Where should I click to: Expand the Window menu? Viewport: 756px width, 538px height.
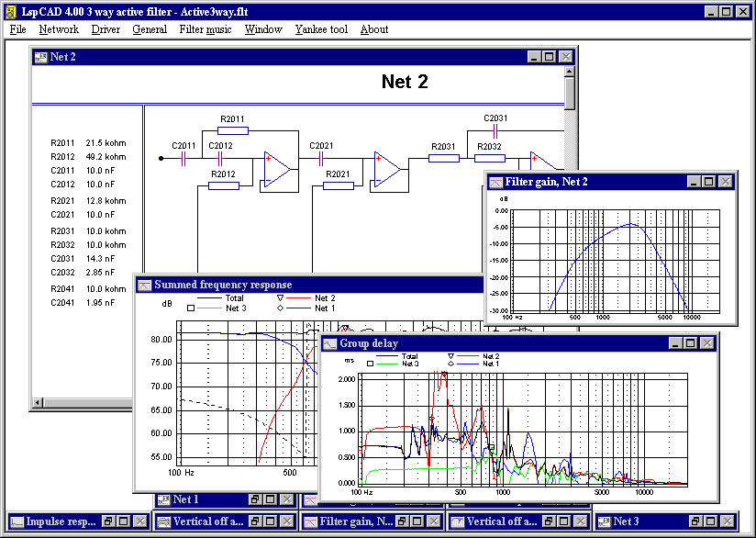(263, 29)
